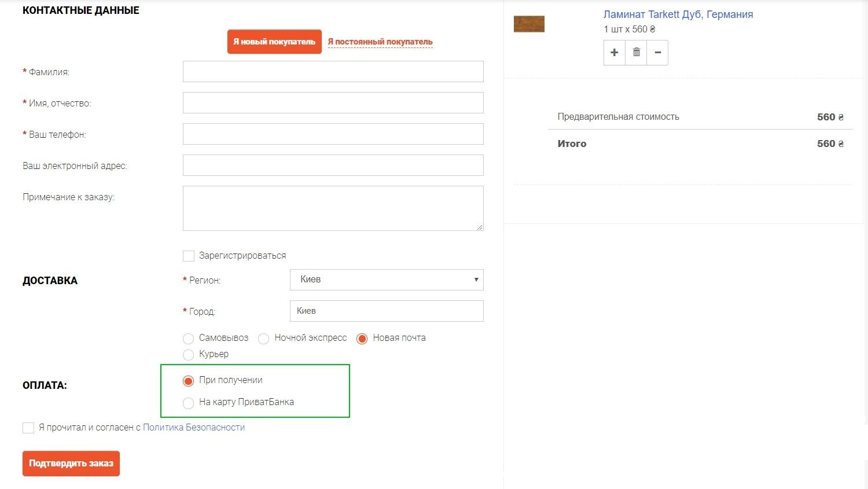Select Курьер delivery radio button
868x489 pixels.
189,355
